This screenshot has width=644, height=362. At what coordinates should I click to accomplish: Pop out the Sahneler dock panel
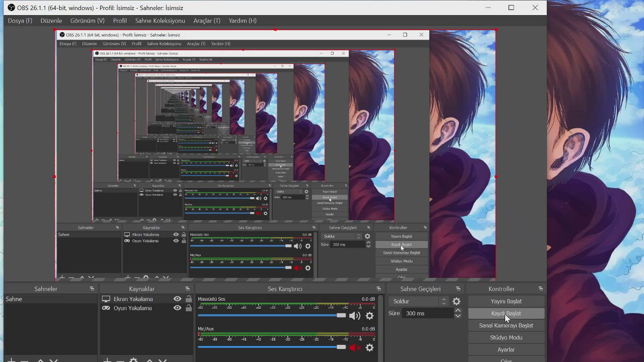pos(92,289)
